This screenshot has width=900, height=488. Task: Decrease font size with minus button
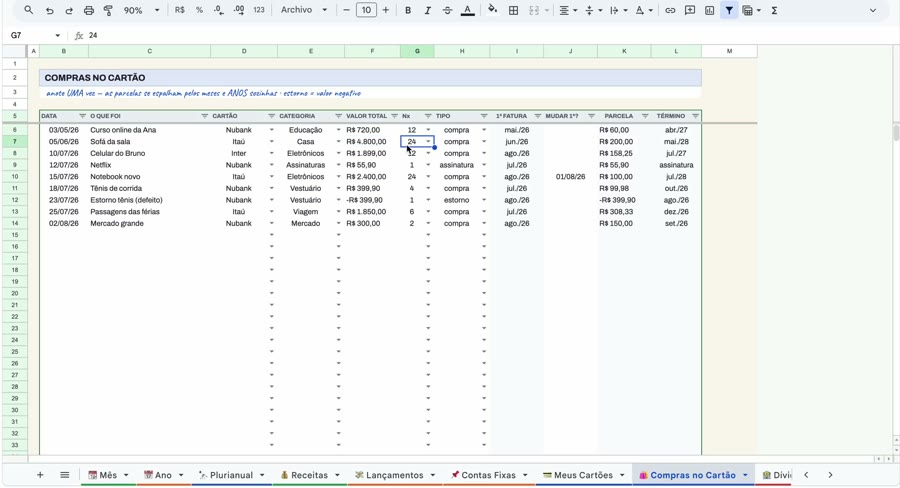coord(346,10)
